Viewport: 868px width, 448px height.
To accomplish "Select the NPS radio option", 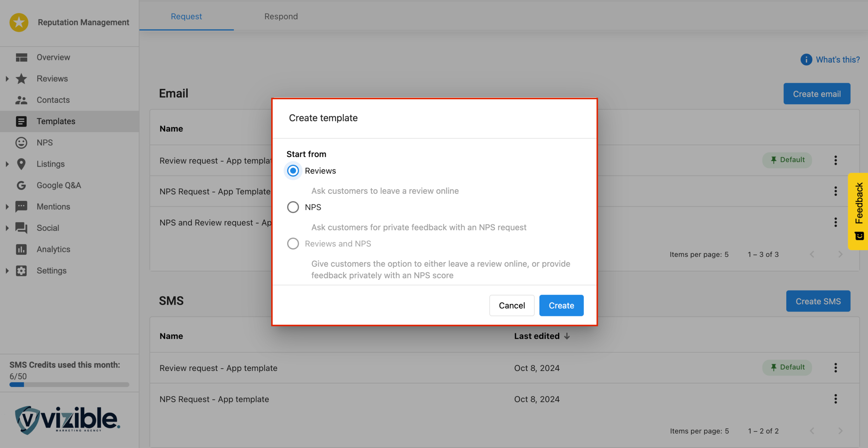I will point(293,207).
